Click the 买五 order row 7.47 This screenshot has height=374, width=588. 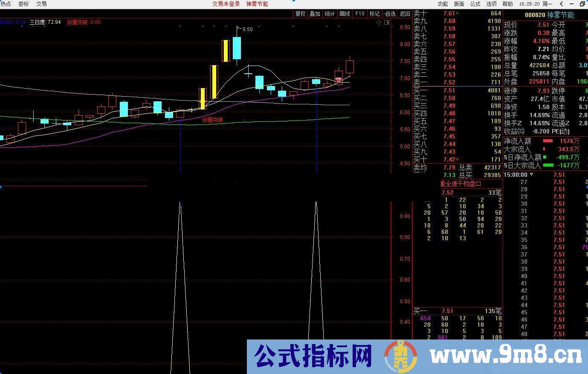coord(457,121)
